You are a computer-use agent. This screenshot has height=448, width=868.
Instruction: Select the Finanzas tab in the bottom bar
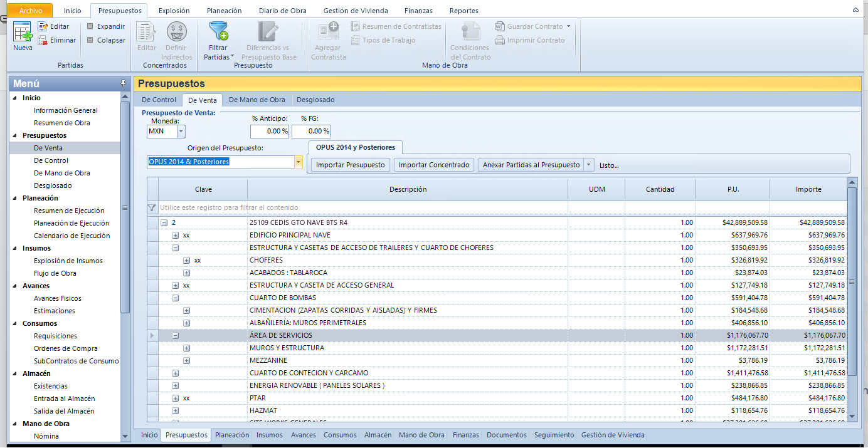466,435
